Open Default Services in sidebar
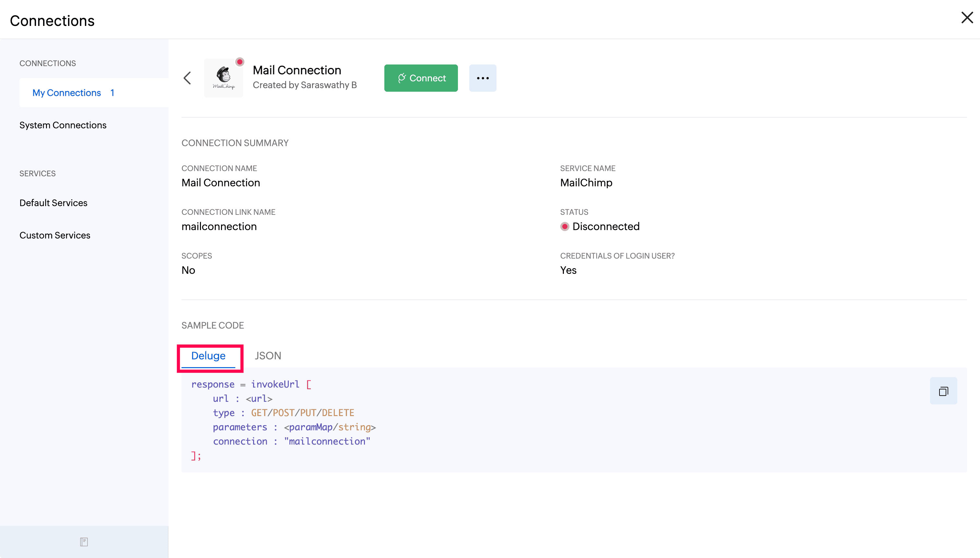Screen dimensions: 980x558 point(53,203)
